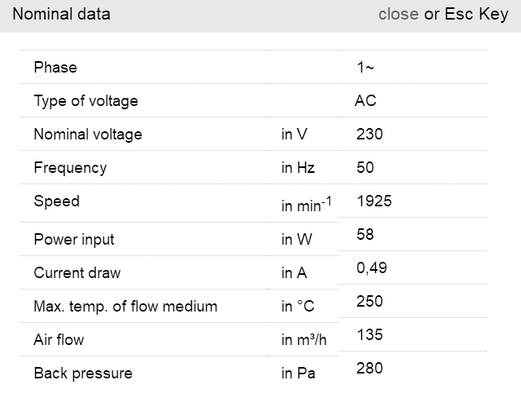Select the 135 air flow value

369,335
